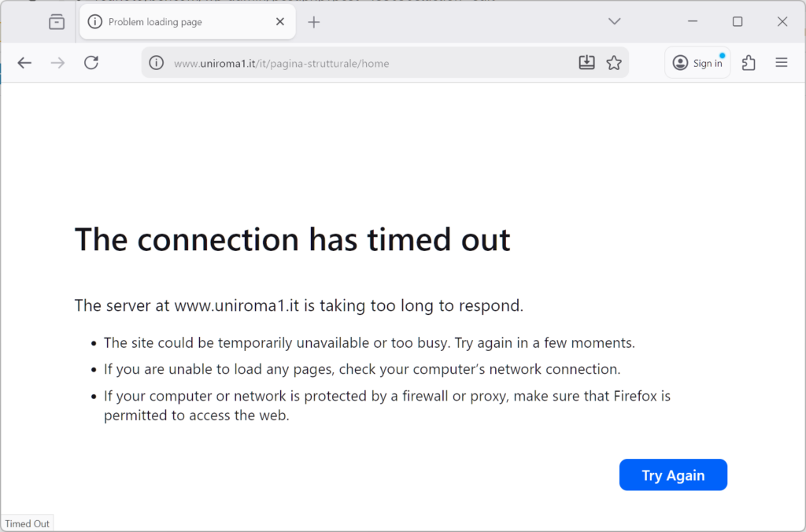Reload the current page
Screen dimensions: 806x532
coord(91,63)
